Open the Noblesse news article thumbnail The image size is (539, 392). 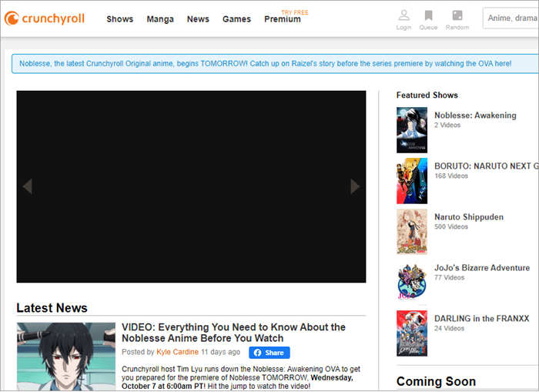pyautogui.click(x=66, y=357)
